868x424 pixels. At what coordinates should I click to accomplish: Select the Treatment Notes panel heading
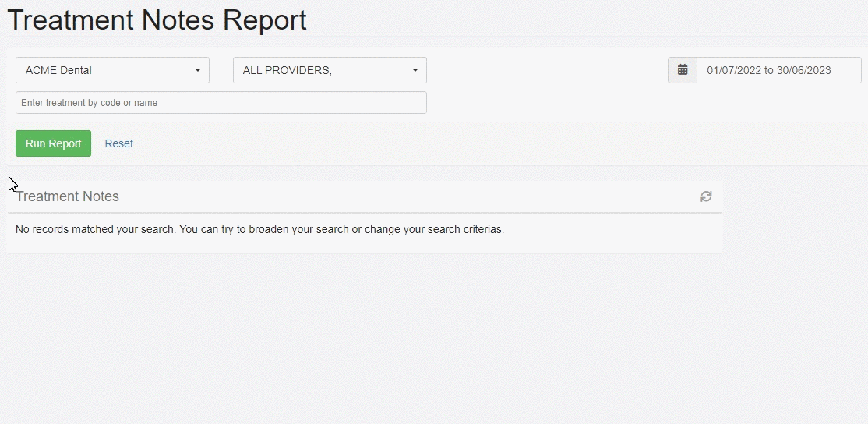[67, 196]
